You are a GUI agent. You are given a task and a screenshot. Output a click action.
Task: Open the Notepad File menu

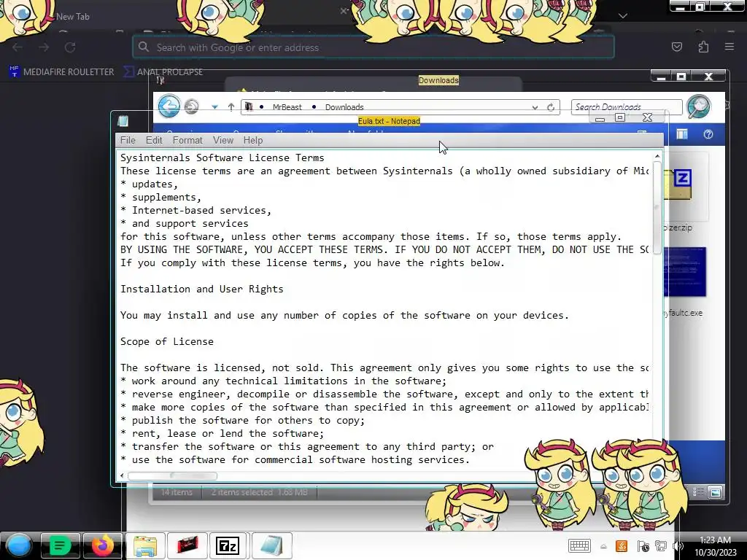click(x=128, y=140)
